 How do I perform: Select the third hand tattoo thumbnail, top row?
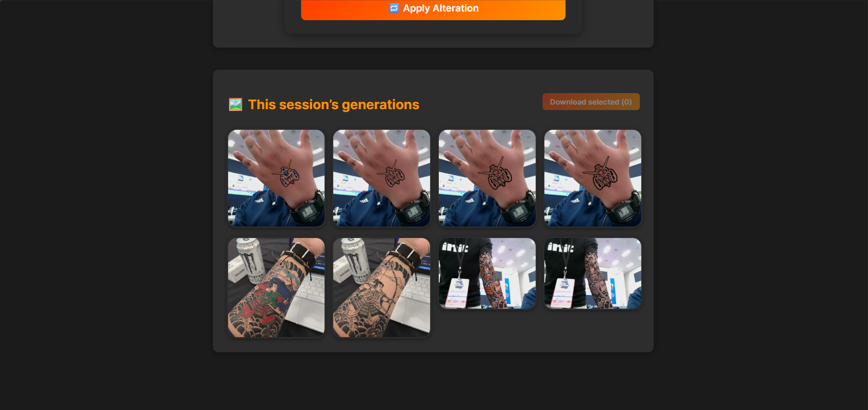click(x=487, y=178)
